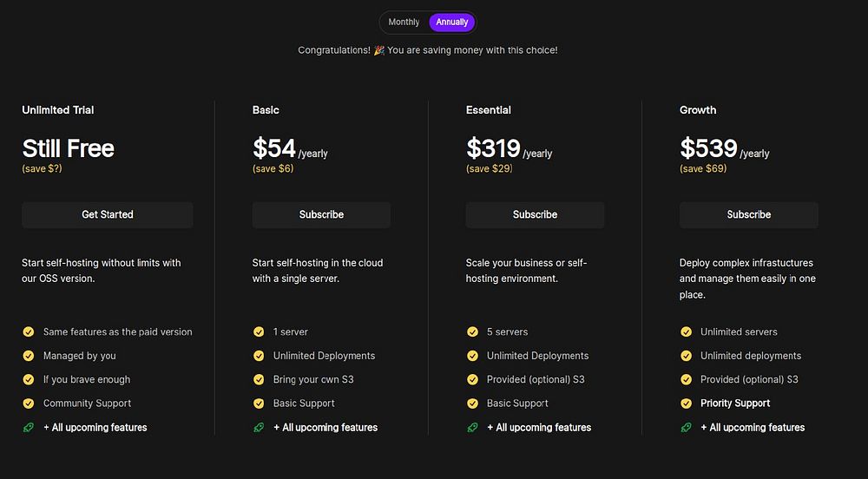Click the rocket icon in Growth plan
Screen dimensions: 868x479
coord(686,427)
